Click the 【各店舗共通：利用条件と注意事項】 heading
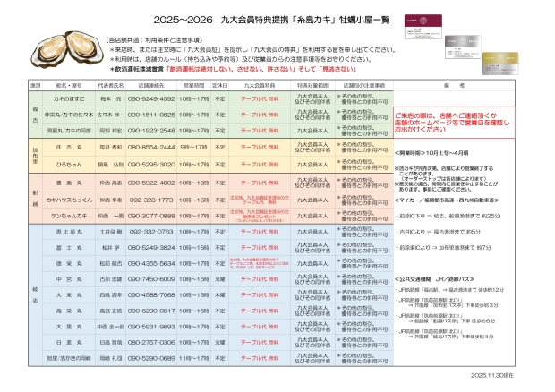The width and height of the screenshot is (555, 392). click(x=154, y=40)
